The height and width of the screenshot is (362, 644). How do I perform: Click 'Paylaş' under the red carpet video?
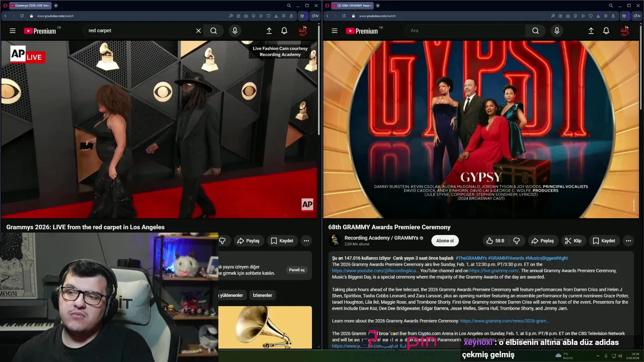(x=248, y=241)
